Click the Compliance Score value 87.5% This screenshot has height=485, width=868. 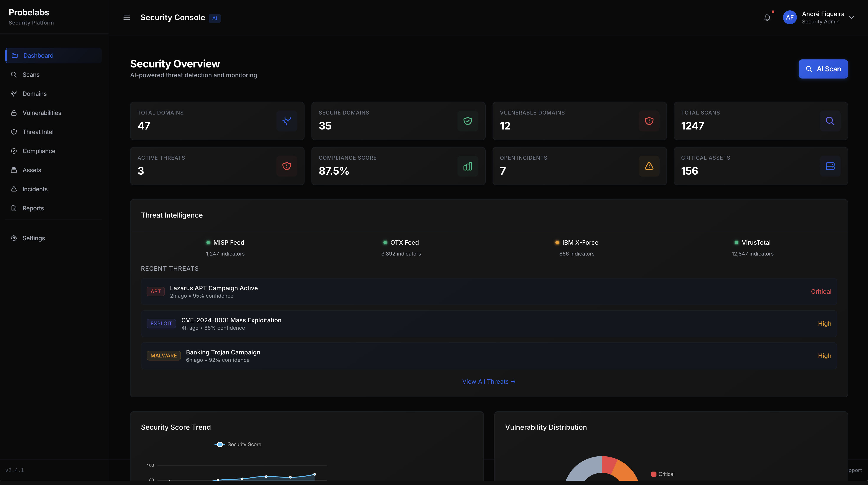334,171
